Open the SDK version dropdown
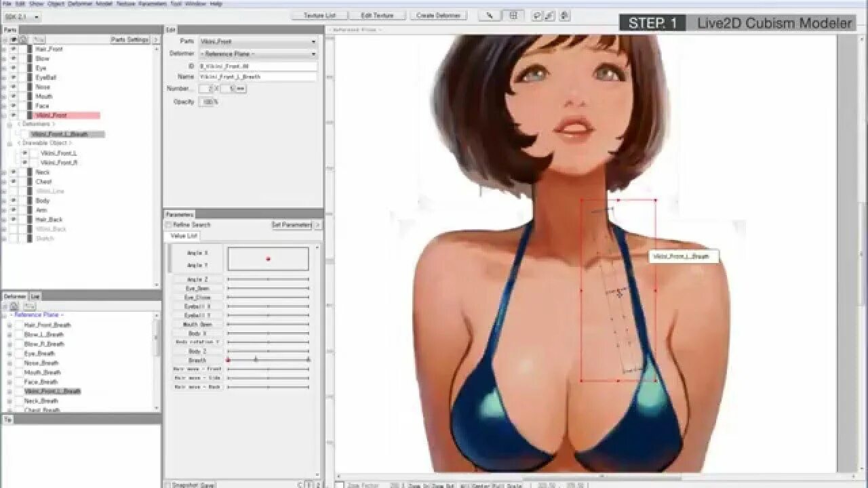Screen dimensions: 868x488 click(22, 17)
